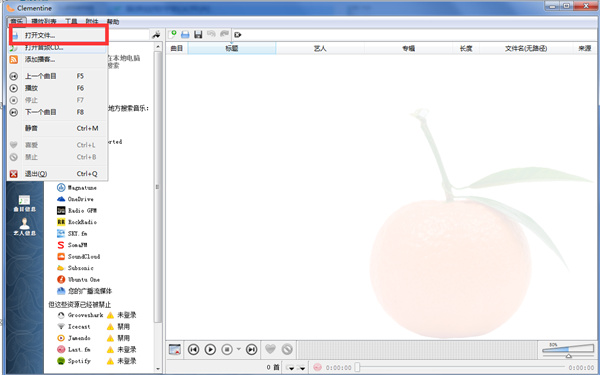Choose 打开文件... from the menu
600x375 pixels.
click(57, 35)
